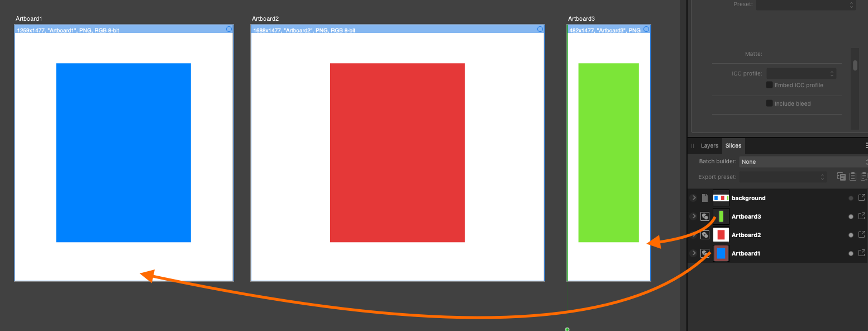Select the 'Artboard2' name in the Slices list

pyautogui.click(x=746, y=235)
